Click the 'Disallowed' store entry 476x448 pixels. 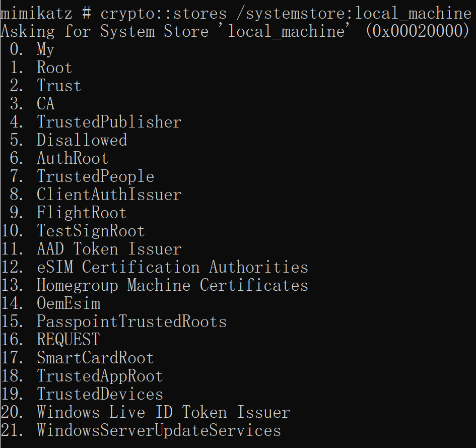[x=82, y=140]
